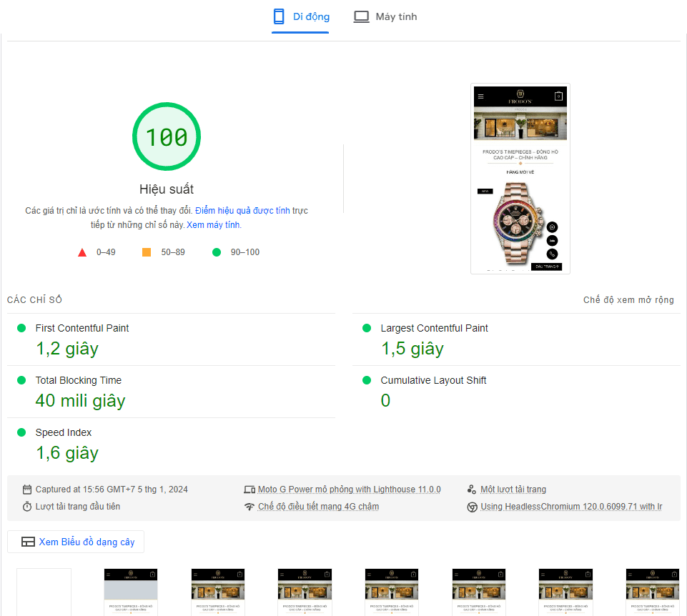Click the Largest Contentful Paint metric title
Image resolution: width=687 pixels, height=616 pixels.
click(434, 328)
